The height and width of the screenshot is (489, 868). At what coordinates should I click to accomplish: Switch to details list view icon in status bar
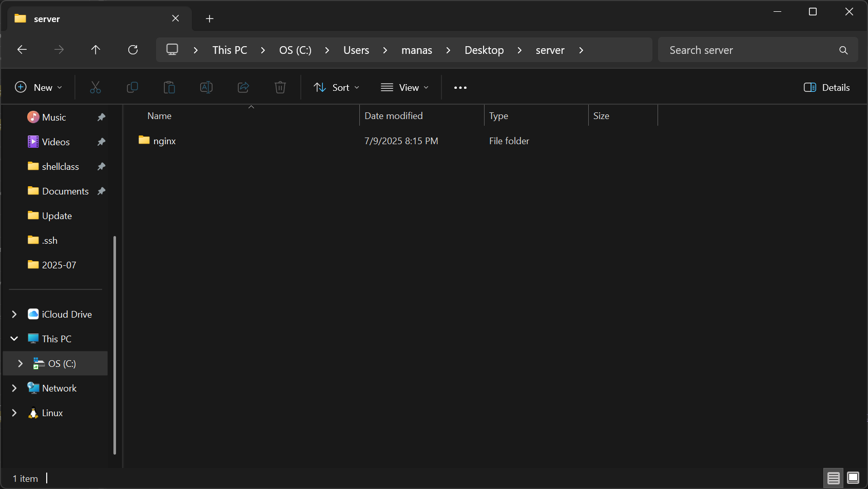click(x=834, y=478)
